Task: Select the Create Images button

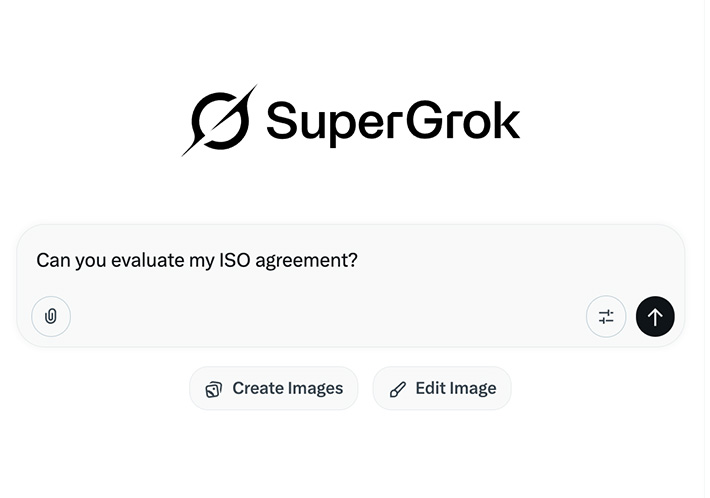Action: pyautogui.click(x=273, y=388)
